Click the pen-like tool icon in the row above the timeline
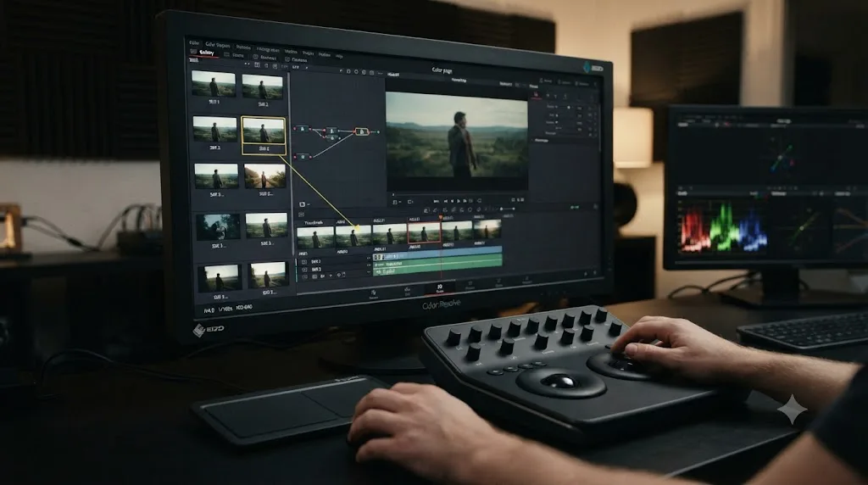The width and height of the screenshot is (868, 485). (x=435, y=209)
